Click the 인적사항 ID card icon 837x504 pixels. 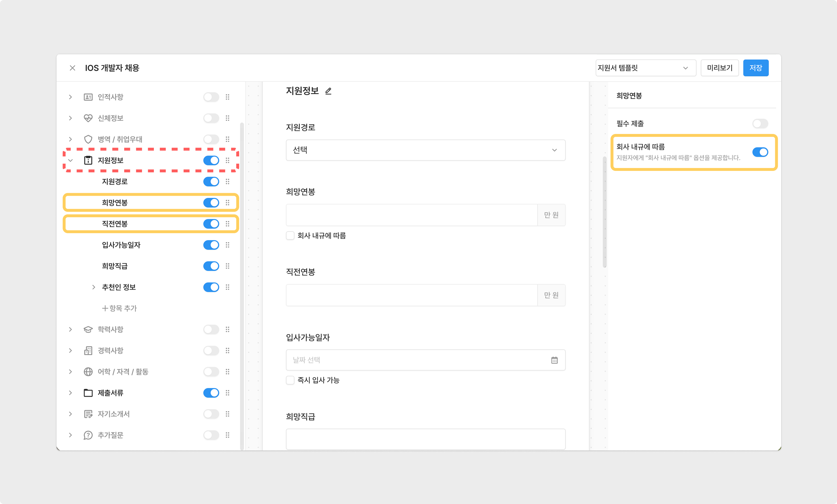point(88,97)
